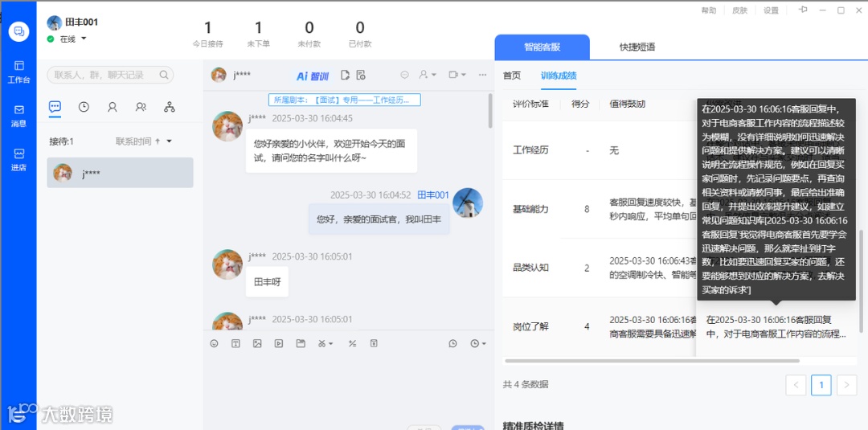
Task: Open the Messages (消息) sidebar section
Action: [x=18, y=117]
